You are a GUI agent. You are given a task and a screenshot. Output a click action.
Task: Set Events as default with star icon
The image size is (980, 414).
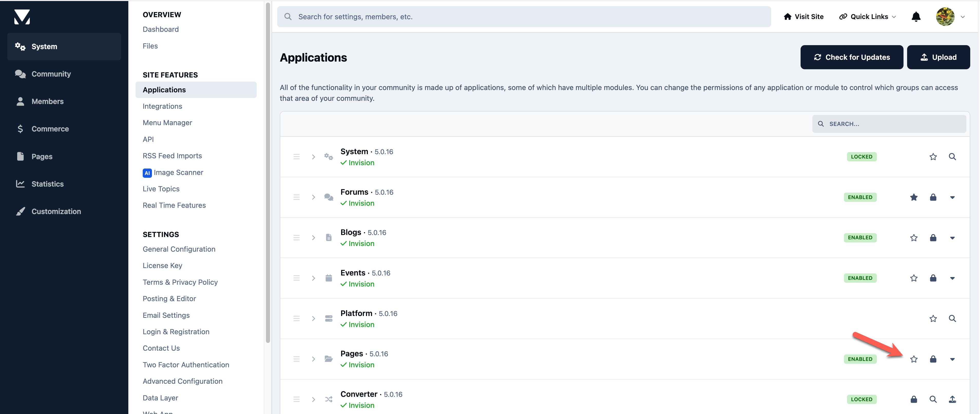pyautogui.click(x=914, y=278)
